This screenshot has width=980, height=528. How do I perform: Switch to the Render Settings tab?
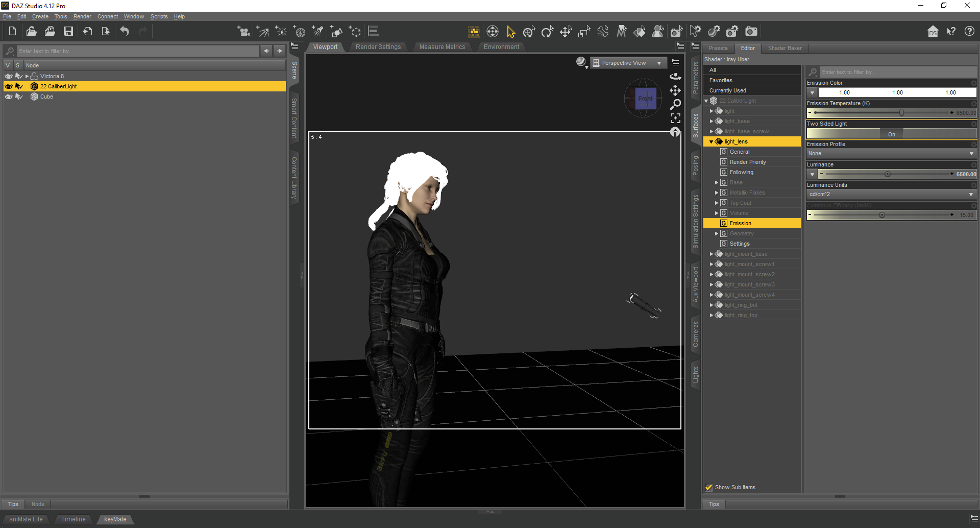click(x=378, y=47)
